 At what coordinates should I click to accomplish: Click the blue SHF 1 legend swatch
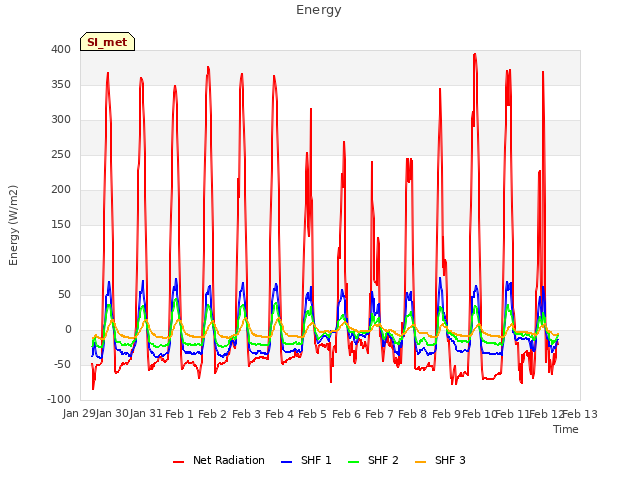point(287,462)
